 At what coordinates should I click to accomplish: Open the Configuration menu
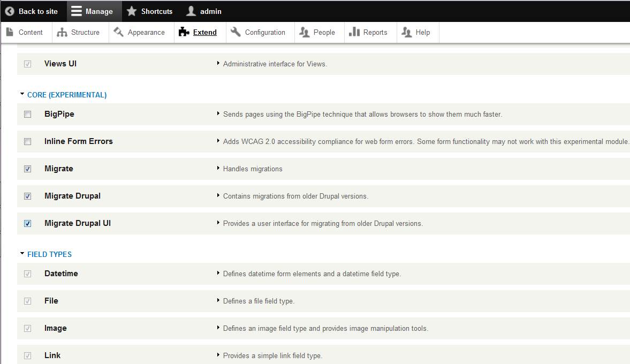tap(260, 32)
